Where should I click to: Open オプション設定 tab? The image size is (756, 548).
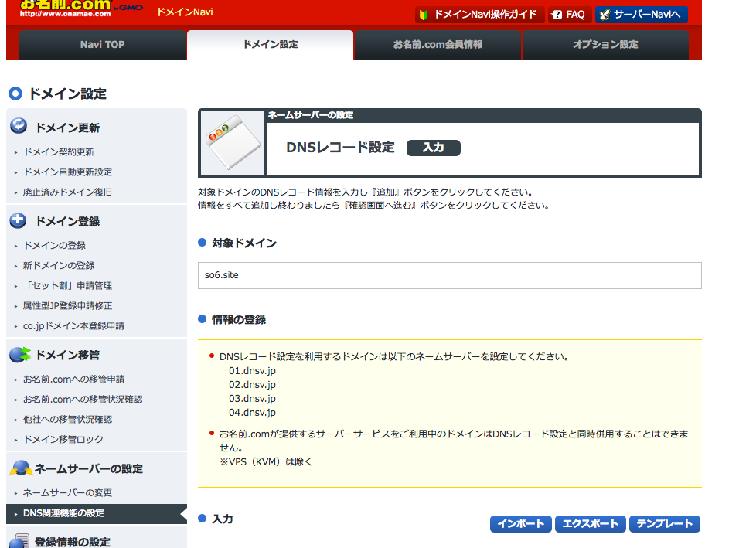tap(605, 45)
